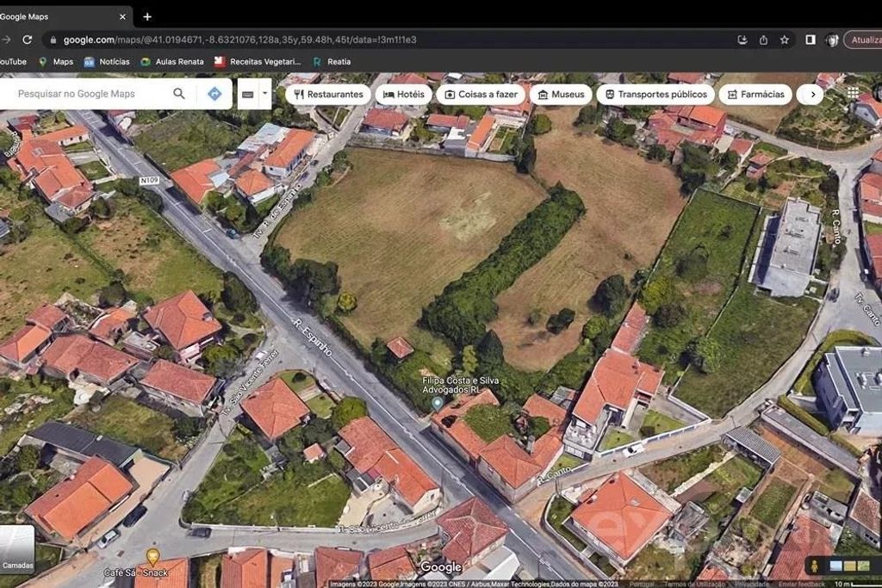View site information lock icon

point(53,40)
